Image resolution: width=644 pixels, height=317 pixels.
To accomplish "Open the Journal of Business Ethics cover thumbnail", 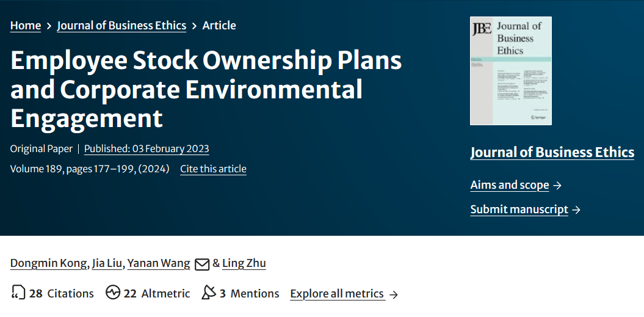I will tap(510, 71).
